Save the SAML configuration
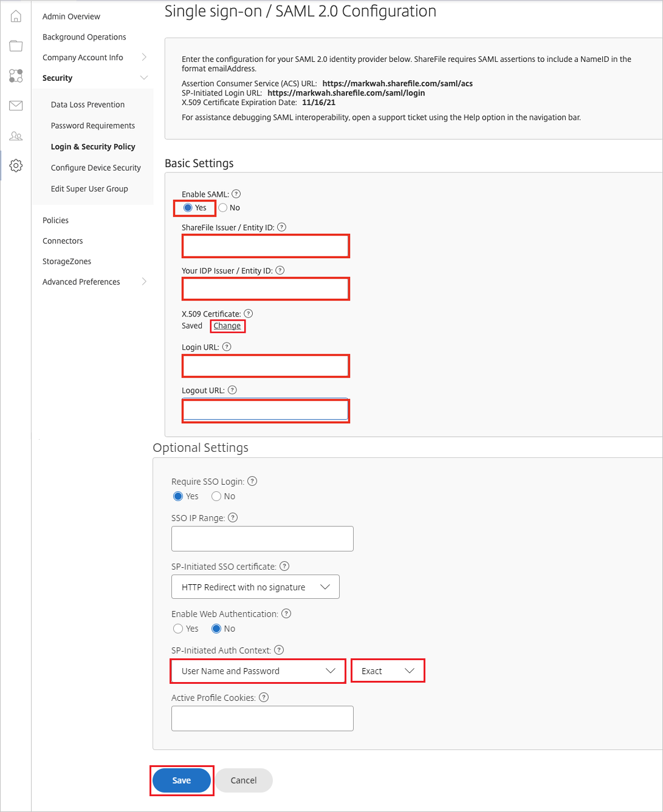This screenshot has width=663, height=812. pos(181,780)
